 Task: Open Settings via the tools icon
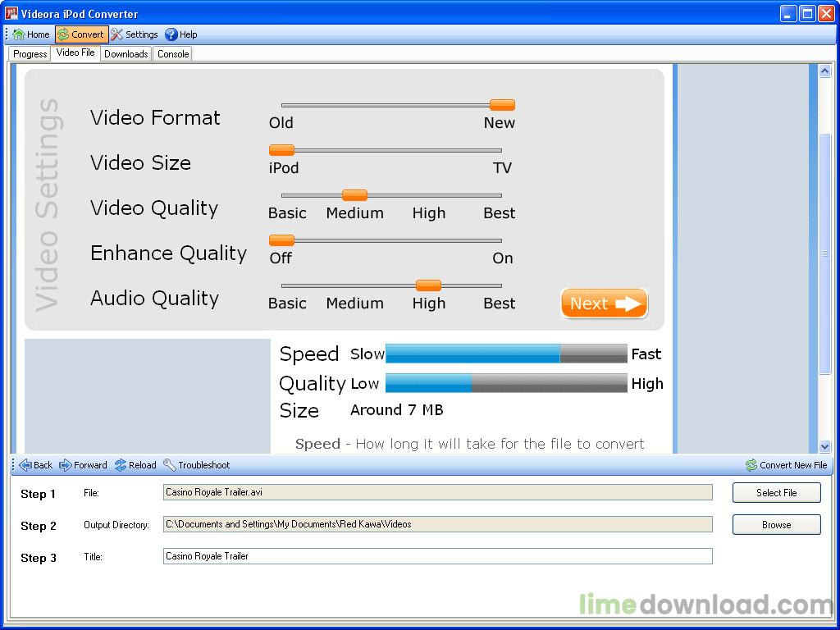pyautogui.click(x=116, y=34)
